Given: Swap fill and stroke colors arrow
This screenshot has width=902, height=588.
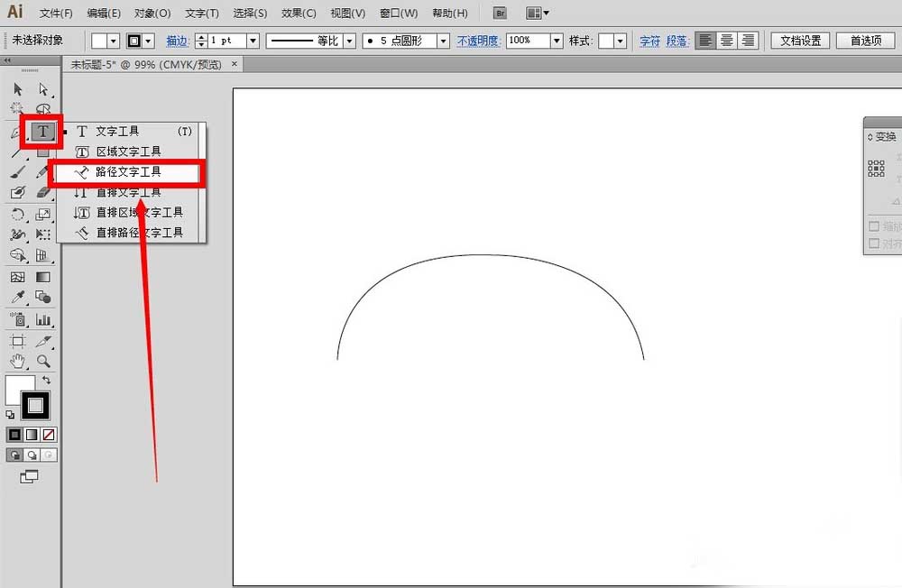Looking at the screenshot, I should click(47, 381).
